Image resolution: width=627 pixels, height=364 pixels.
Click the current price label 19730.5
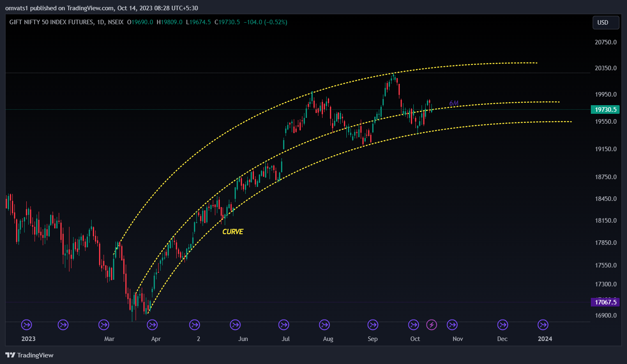(x=605, y=109)
